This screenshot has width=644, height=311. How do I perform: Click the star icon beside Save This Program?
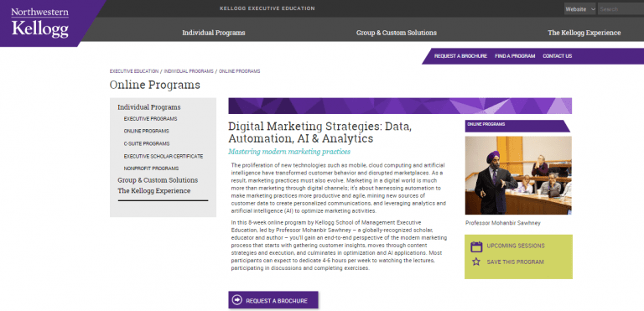[x=476, y=262]
